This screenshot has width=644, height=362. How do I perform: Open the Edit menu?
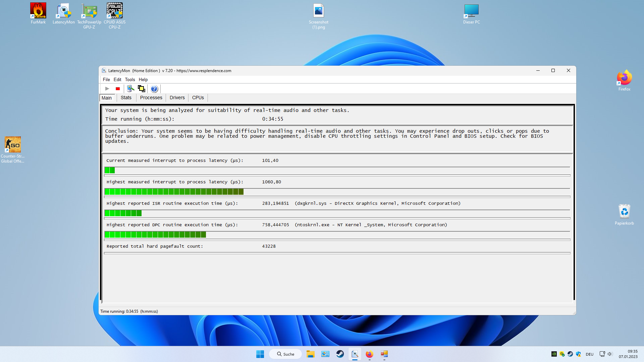point(117,79)
